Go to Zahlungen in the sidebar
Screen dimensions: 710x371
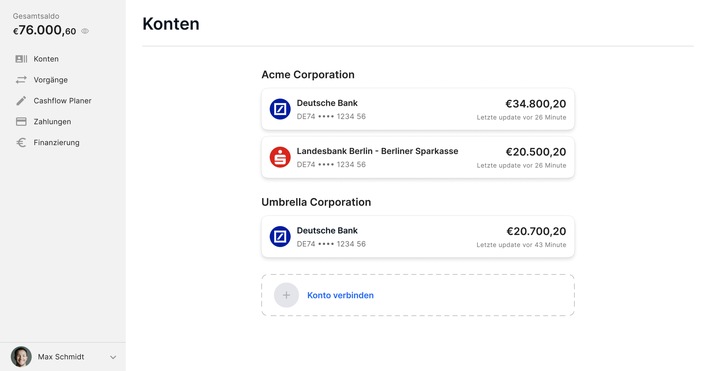52,121
